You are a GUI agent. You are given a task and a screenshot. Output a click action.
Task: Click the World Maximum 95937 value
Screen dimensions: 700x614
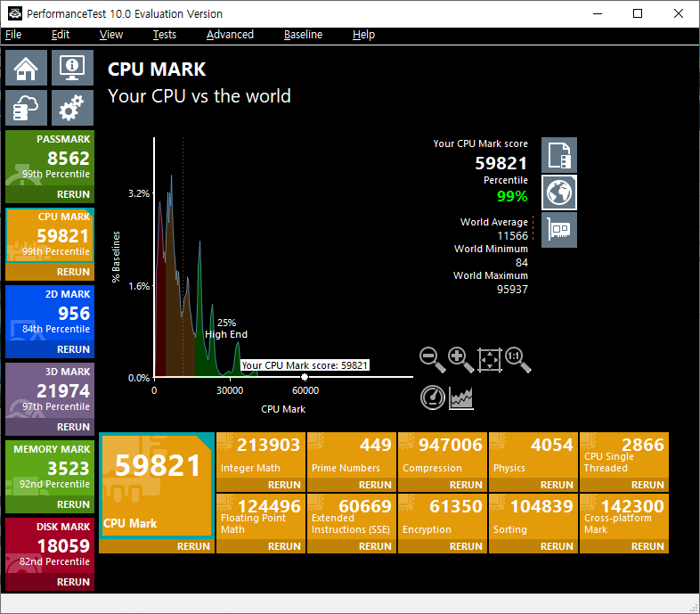(512, 289)
